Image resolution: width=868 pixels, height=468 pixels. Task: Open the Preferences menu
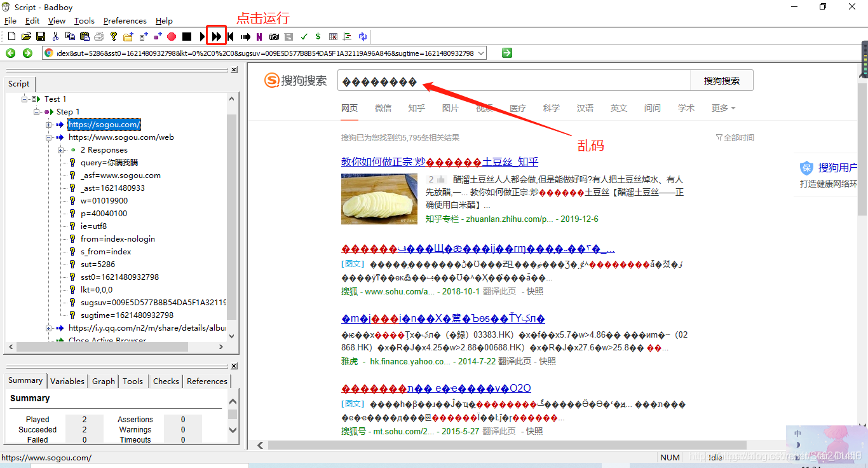click(125, 21)
